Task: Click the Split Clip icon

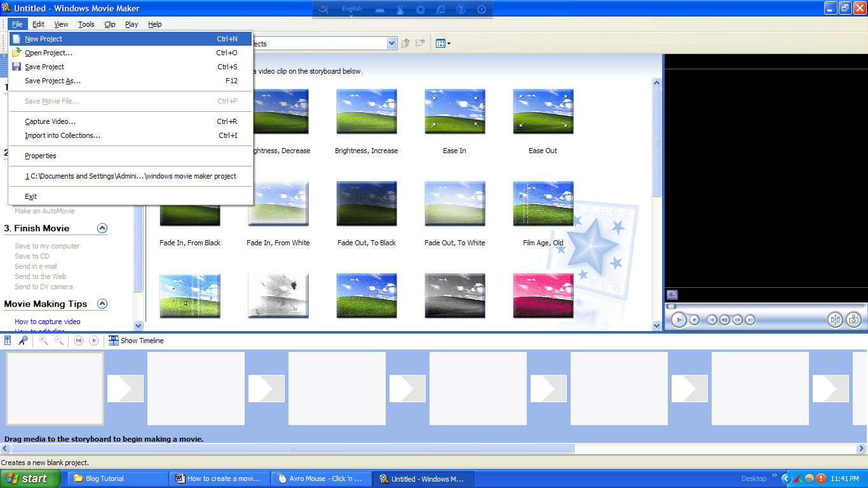Action: pyautogui.click(x=835, y=320)
